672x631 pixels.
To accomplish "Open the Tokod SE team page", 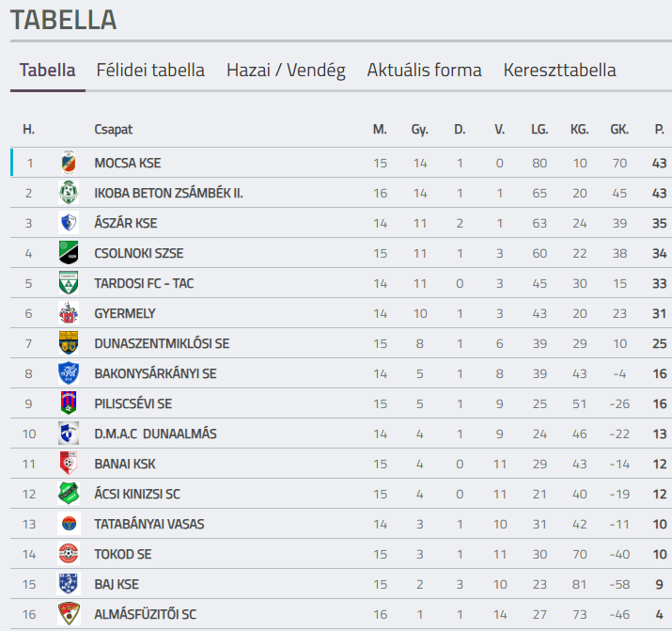I will click(x=122, y=554).
